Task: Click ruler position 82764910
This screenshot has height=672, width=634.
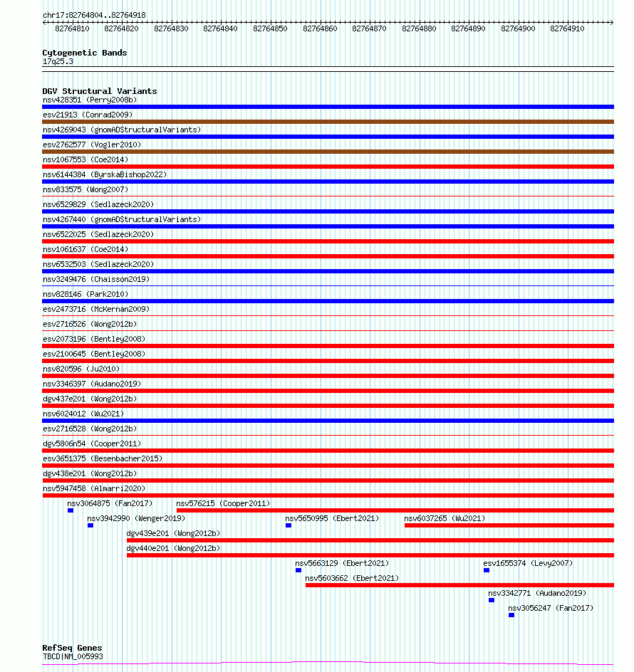Action: (567, 28)
